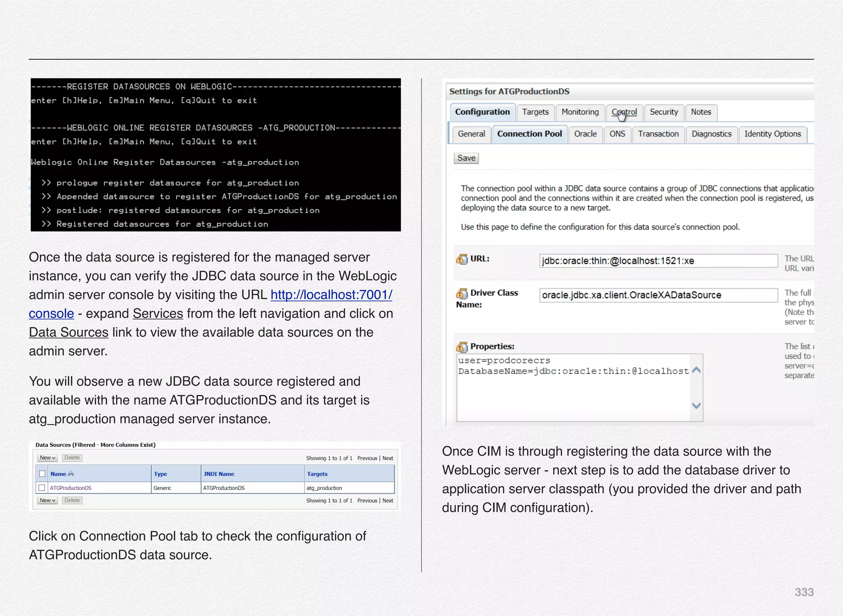Open the bottom New dropdown button
Viewport: 843px width, 616px height.
tap(47, 500)
